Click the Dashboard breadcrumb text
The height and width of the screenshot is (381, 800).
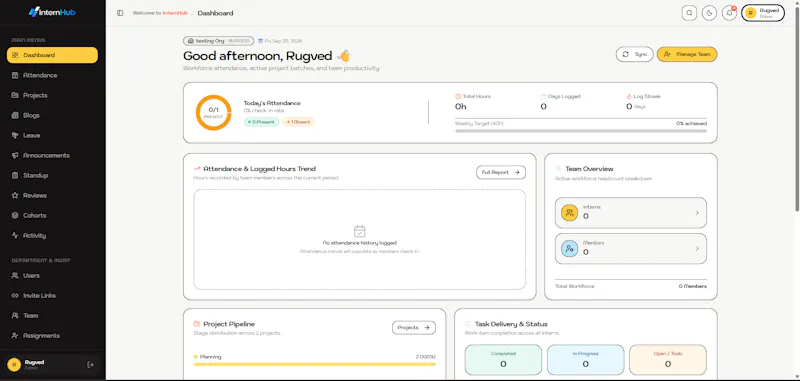click(x=215, y=13)
